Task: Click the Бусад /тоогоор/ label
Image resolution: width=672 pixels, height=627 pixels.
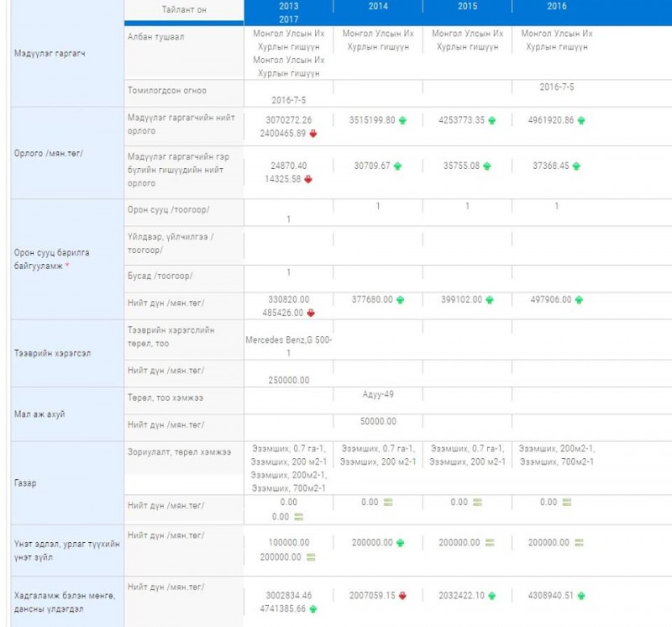Action: tap(160, 276)
